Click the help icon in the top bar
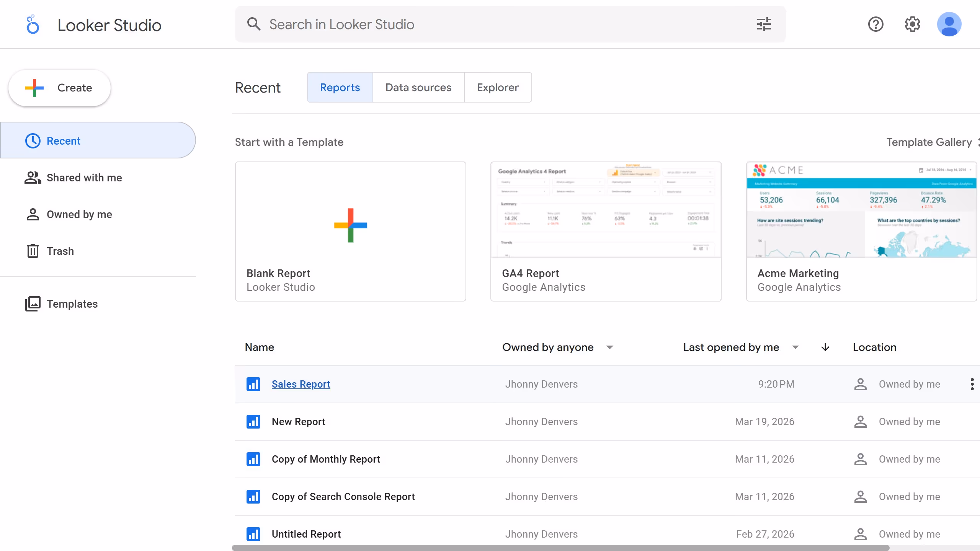980x551 pixels. tap(875, 24)
